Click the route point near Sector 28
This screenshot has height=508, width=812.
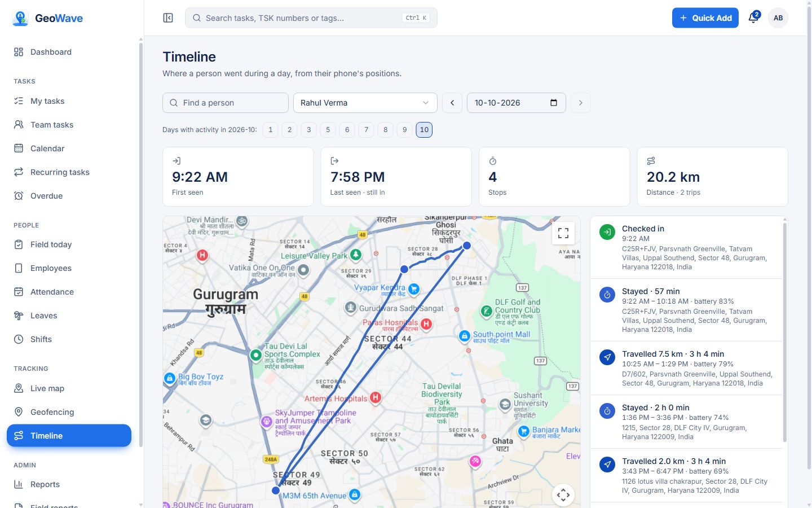pyautogui.click(x=404, y=269)
